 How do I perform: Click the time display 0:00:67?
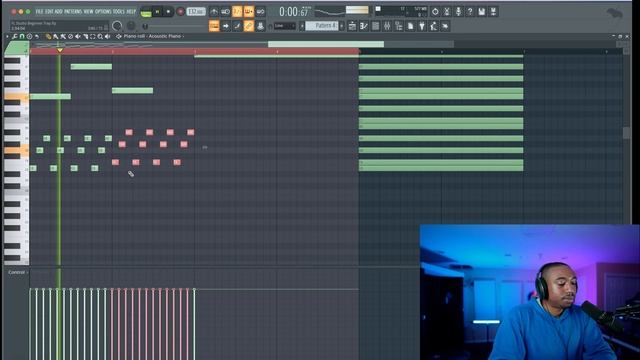point(293,12)
